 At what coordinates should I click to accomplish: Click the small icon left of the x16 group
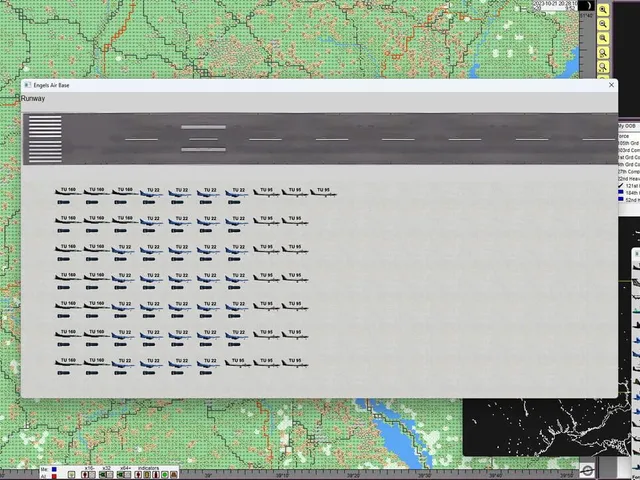[71, 475]
